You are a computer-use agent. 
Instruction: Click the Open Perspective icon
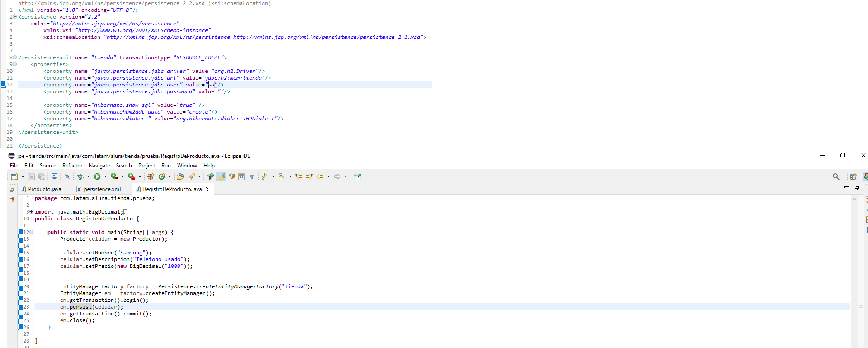click(x=854, y=176)
